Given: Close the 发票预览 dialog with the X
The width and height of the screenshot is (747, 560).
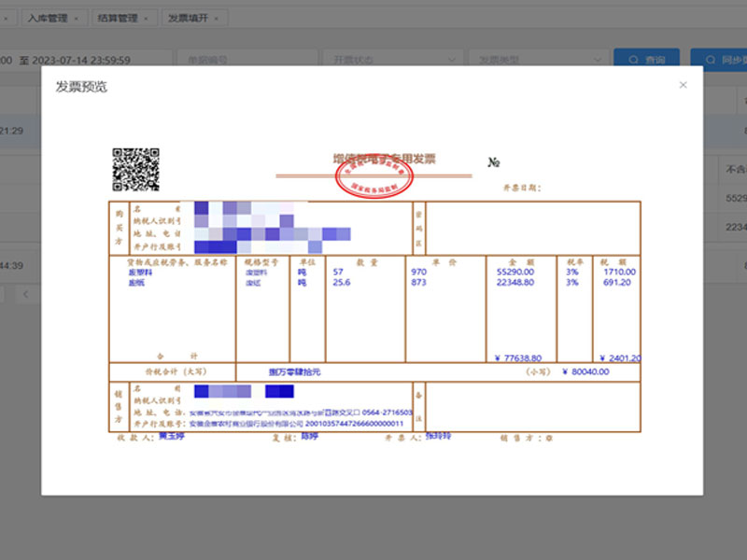Looking at the screenshot, I should coord(683,85).
